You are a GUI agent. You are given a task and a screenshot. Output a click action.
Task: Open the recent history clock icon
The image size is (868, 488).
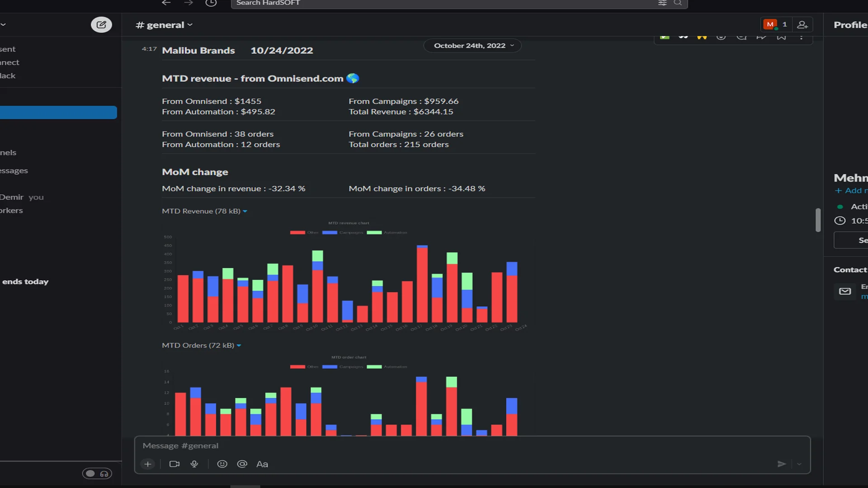coord(211,3)
